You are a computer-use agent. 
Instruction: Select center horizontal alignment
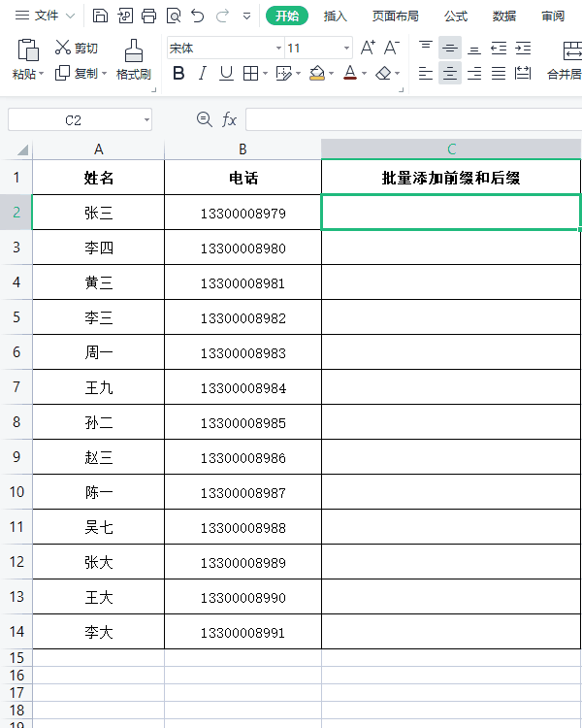coord(450,73)
